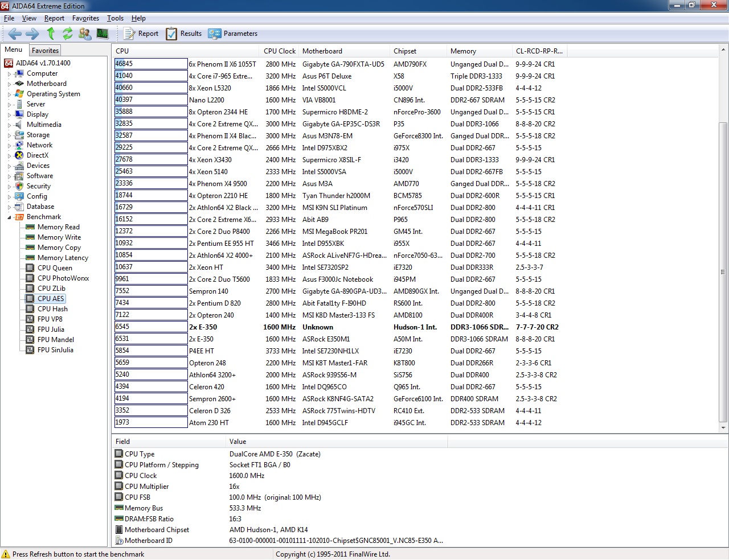Select the CPU AES tree item
This screenshot has height=560, width=729.
click(x=51, y=299)
